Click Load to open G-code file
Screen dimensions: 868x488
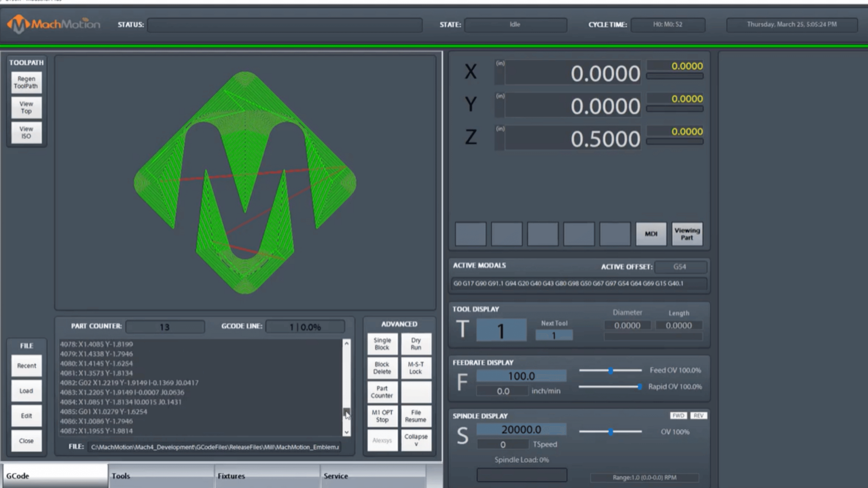[25, 390]
